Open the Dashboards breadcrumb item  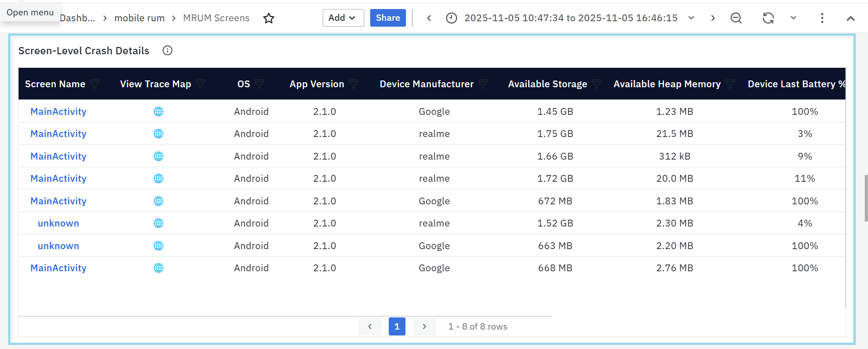77,18
